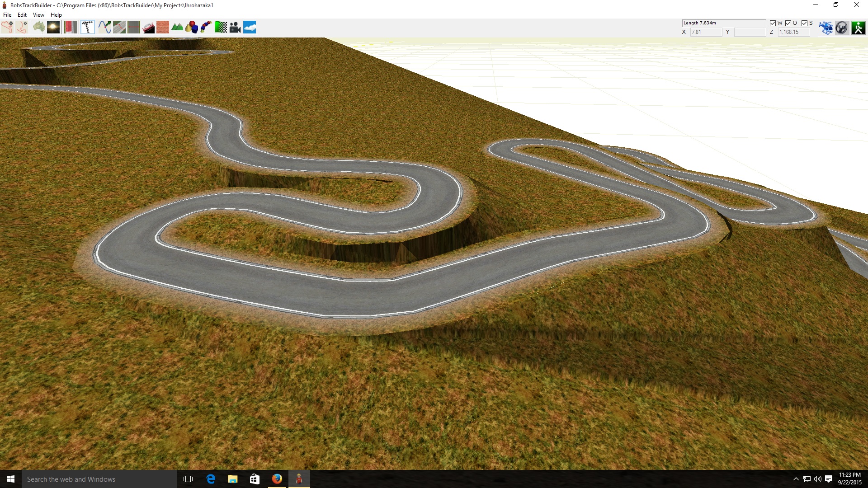Switch to steering wheel drive mode

point(841,28)
